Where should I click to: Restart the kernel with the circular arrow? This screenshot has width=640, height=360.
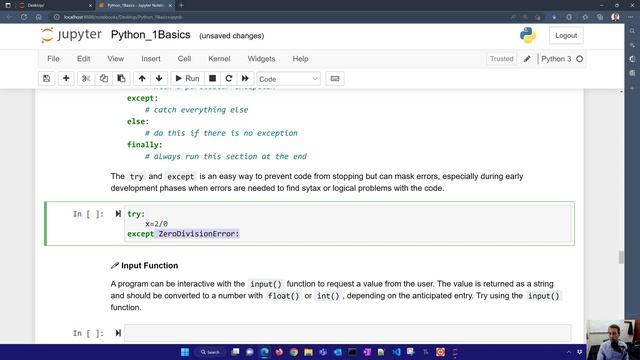click(x=229, y=78)
